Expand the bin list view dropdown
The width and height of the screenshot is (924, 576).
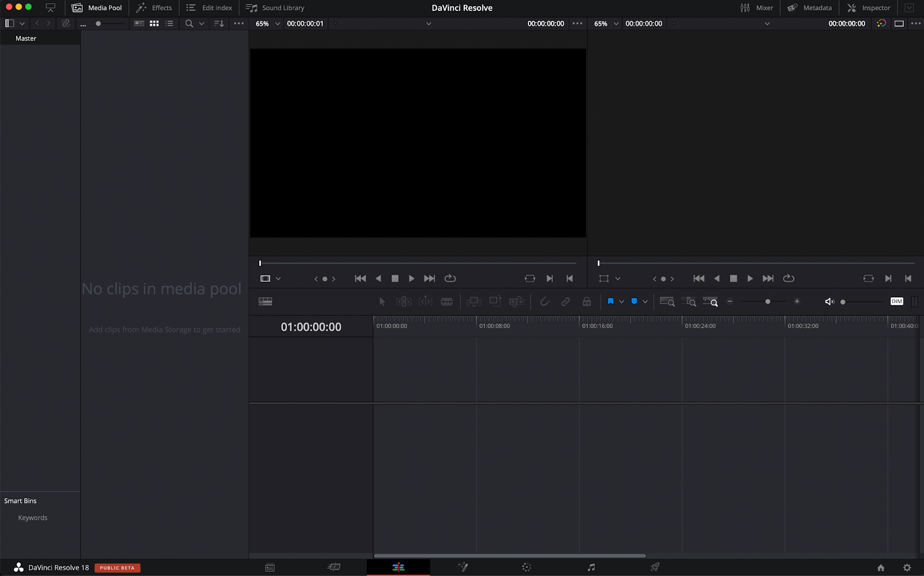(x=22, y=24)
